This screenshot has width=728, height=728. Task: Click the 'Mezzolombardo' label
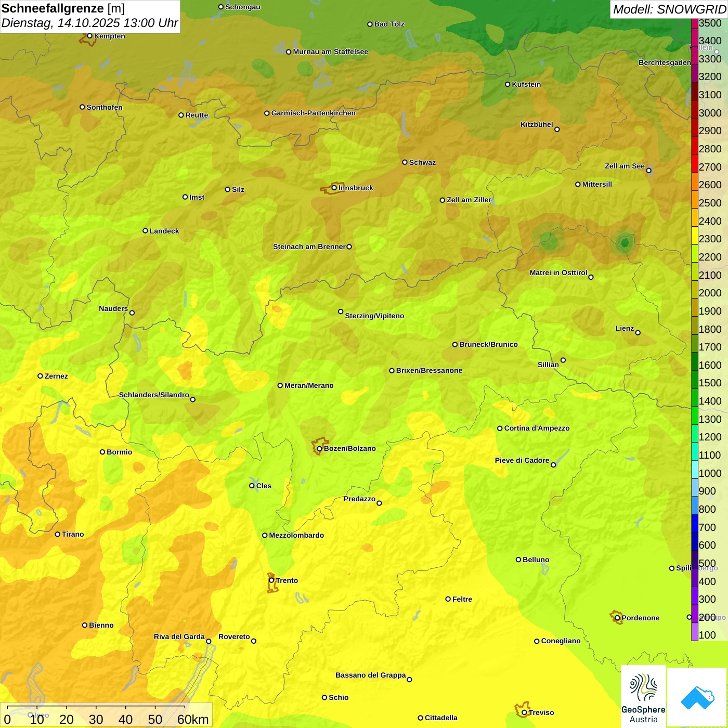pyautogui.click(x=296, y=535)
